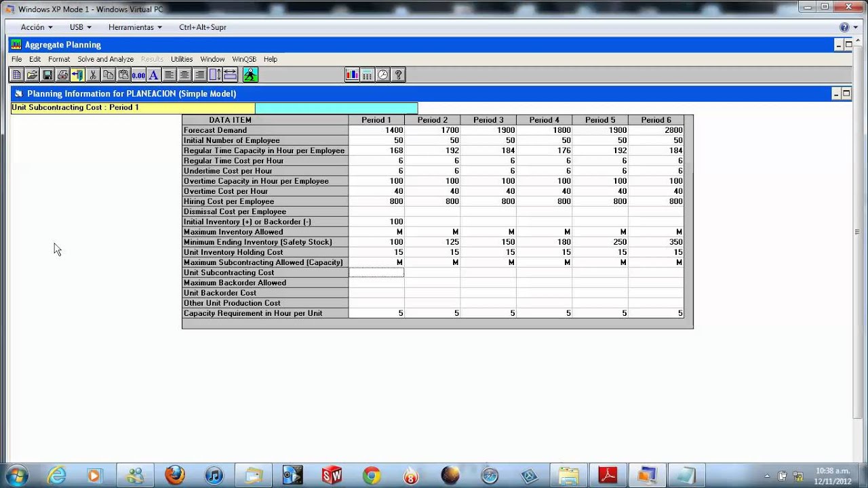Screen dimensions: 868x488
Task: Open the Window menu
Action: click(x=212, y=59)
